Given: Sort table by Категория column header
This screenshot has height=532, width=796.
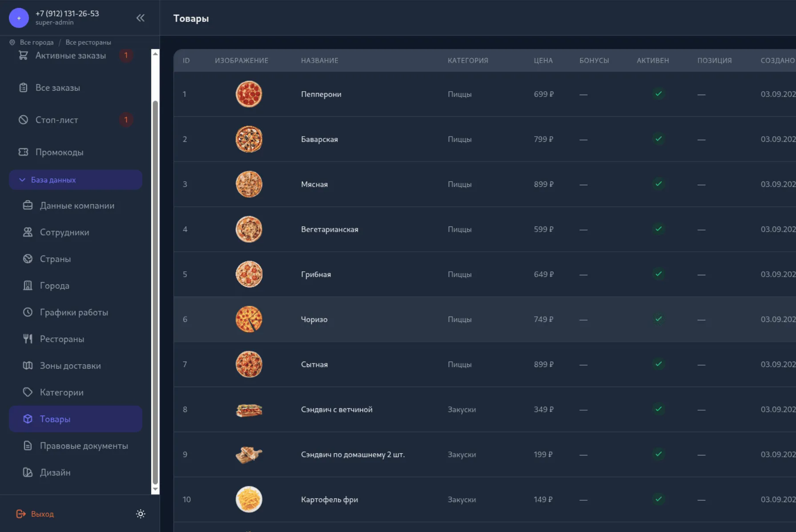Looking at the screenshot, I should tap(468, 60).
